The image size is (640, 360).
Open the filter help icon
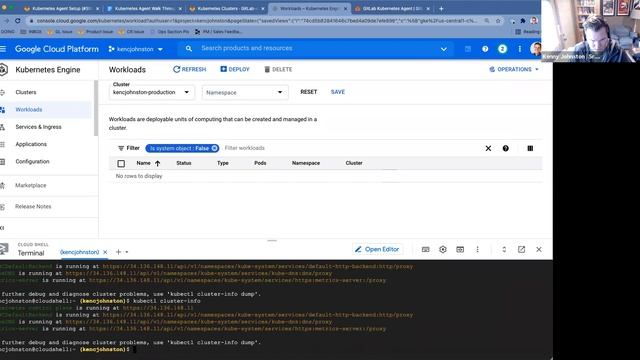click(x=506, y=148)
